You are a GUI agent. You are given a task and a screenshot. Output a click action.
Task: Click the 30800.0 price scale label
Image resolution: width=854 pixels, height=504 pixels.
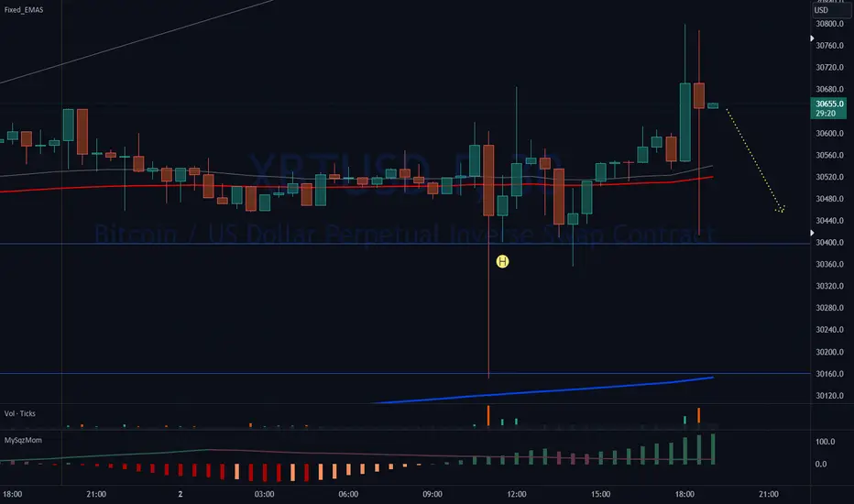[x=829, y=24]
